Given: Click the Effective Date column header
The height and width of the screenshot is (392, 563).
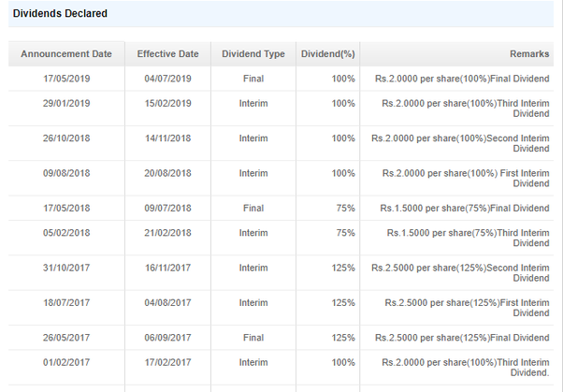Looking at the screenshot, I should 167,54.
